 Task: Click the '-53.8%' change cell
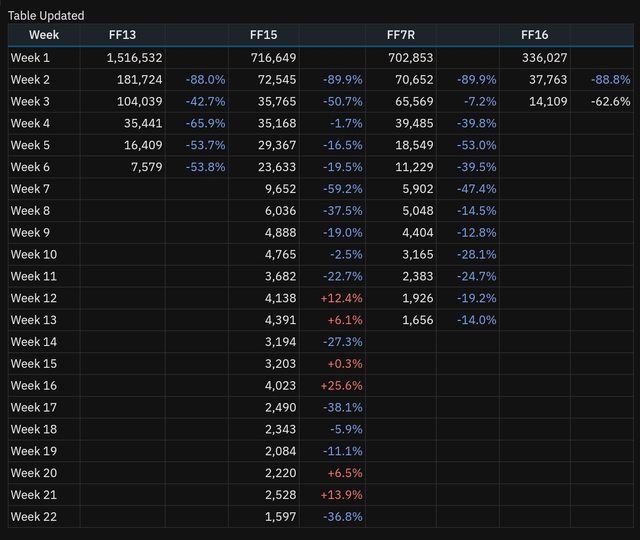(x=205, y=167)
